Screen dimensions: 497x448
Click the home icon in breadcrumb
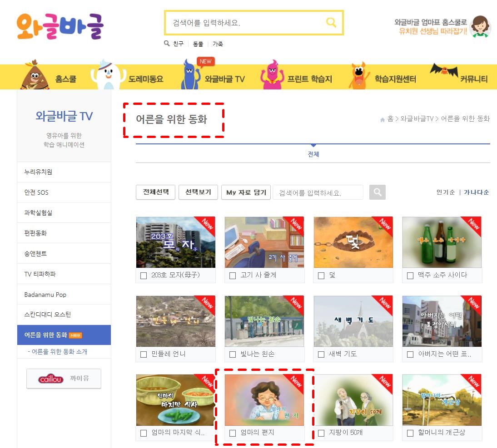[x=382, y=120]
